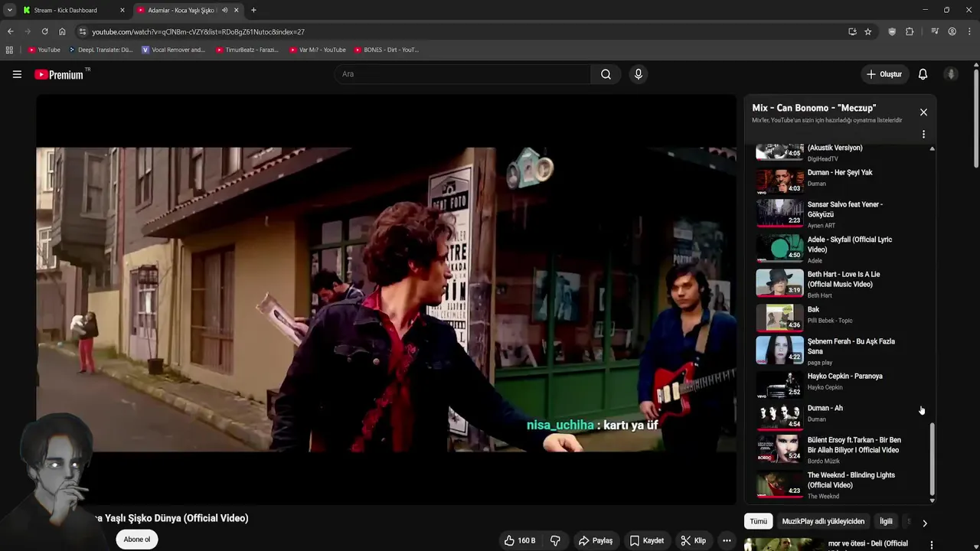The height and width of the screenshot is (551, 980).
Task: Like the video with thumbs up
Action: 520,540
